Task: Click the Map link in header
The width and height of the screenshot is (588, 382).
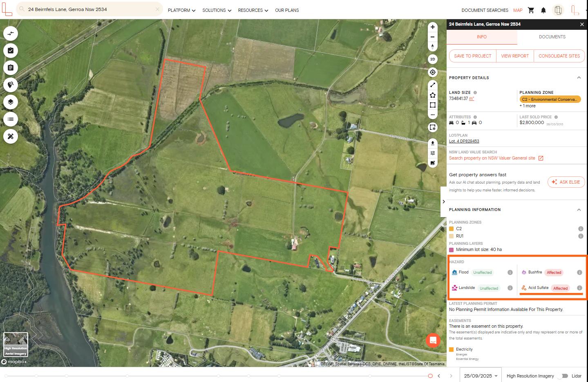Action: click(x=518, y=10)
